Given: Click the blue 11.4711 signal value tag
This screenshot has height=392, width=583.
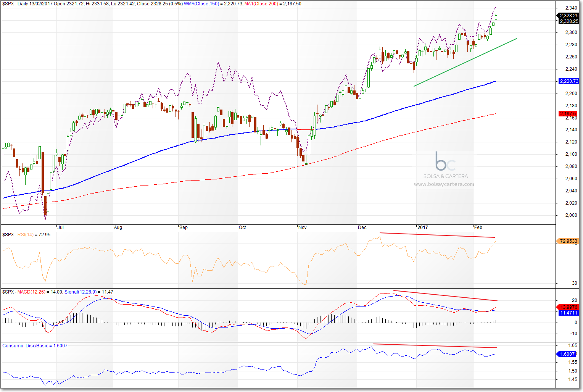Looking at the screenshot, I should (569, 313).
